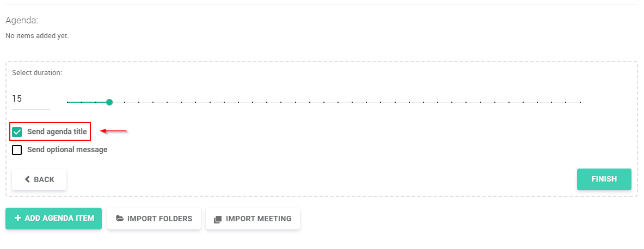Click the Select duration label
The height and width of the screenshot is (249, 644).
click(37, 73)
